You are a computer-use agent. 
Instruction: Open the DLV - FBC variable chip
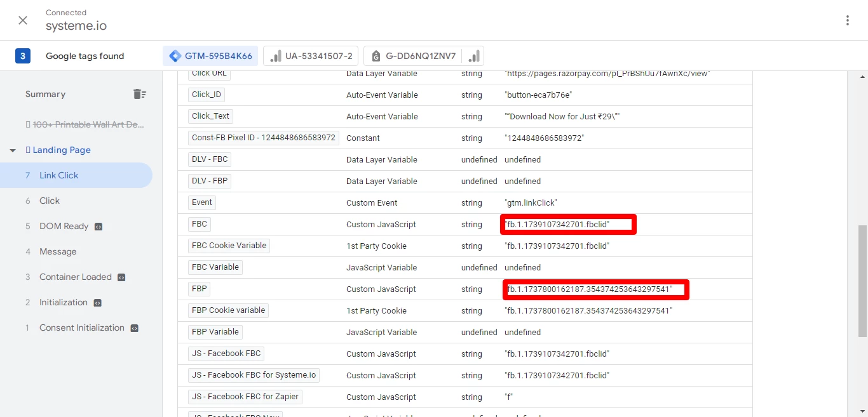210,159
